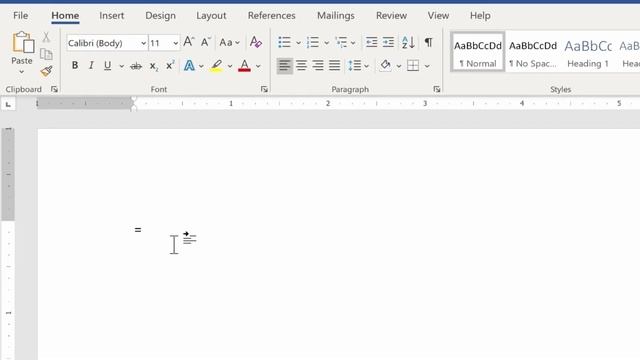Apply subscript formatting

click(x=153, y=66)
